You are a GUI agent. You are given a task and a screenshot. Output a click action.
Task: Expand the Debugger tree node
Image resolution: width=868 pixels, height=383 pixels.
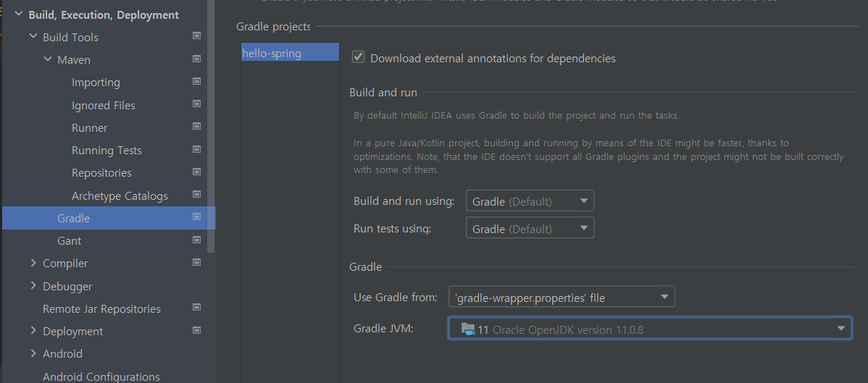coord(33,285)
